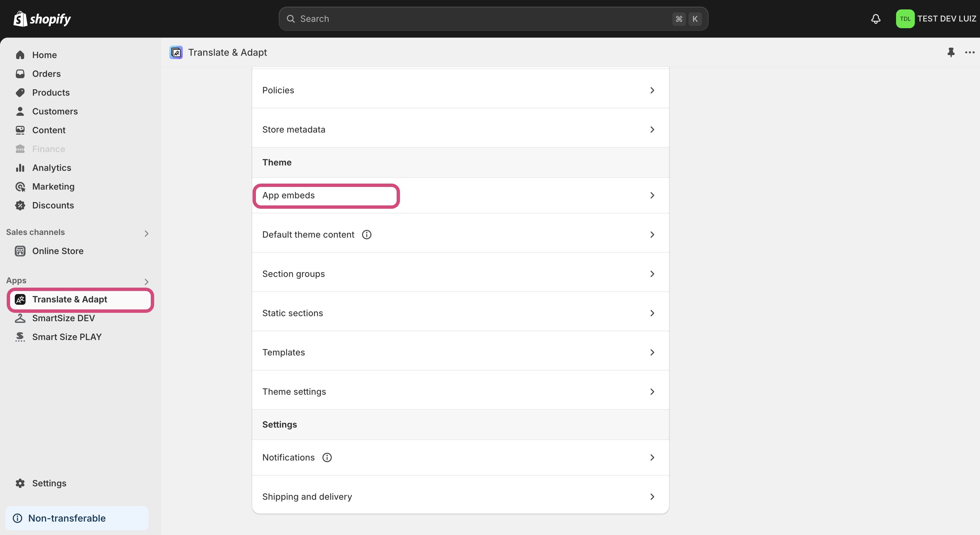Click the chevron on App embeds row

point(652,195)
